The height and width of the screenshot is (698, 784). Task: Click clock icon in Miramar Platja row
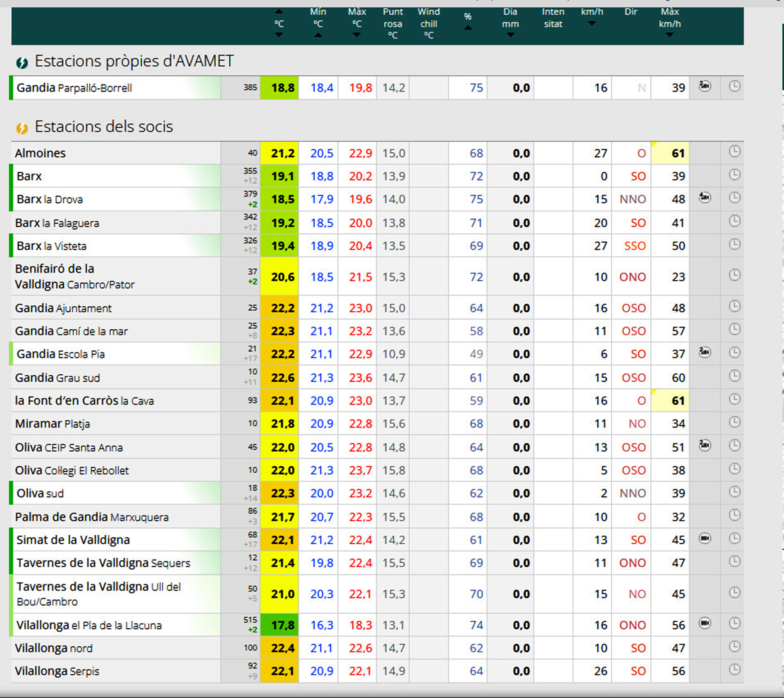(x=734, y=422)
